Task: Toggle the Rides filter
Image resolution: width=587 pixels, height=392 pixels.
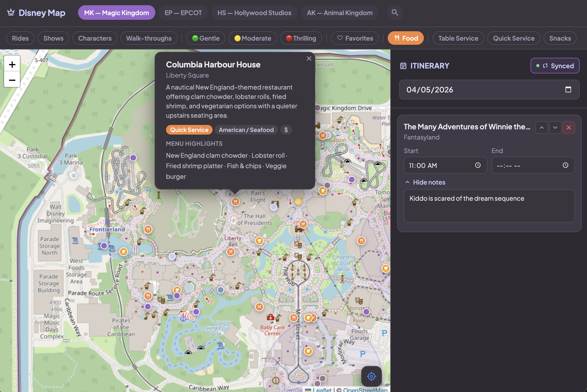Action: click(20, 38)
